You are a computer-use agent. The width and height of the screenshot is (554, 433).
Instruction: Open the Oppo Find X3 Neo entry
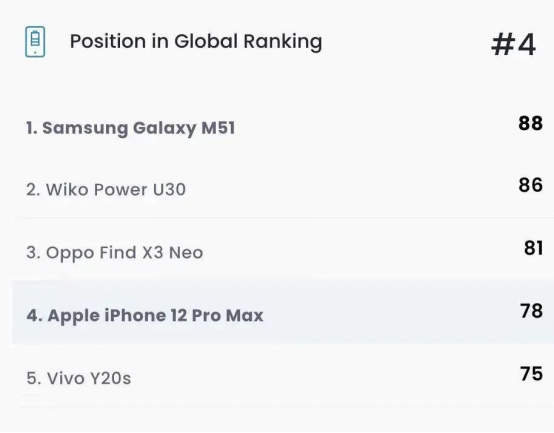114,253
